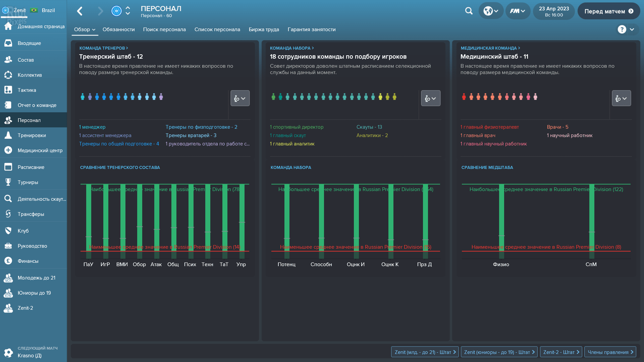Click the Медицинский центр sidebar icon
The width and height of the screenshot is (644, 362).
coord(7,150)
